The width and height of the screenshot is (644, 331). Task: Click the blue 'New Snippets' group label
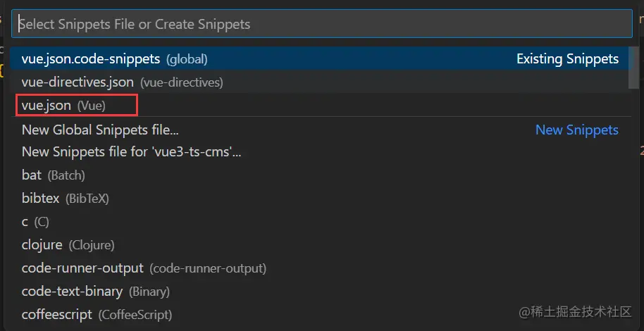coord(576,130)
